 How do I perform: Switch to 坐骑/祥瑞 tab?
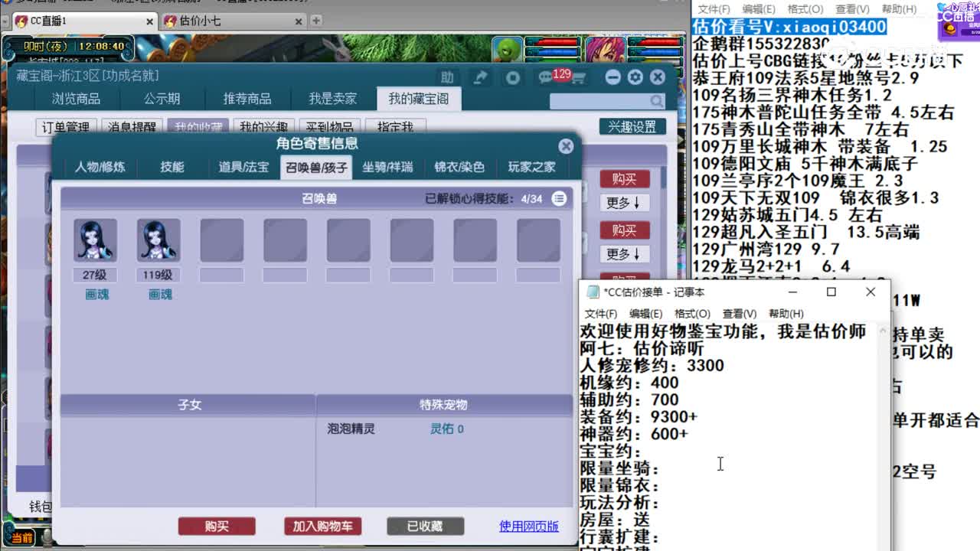(387, 167)
